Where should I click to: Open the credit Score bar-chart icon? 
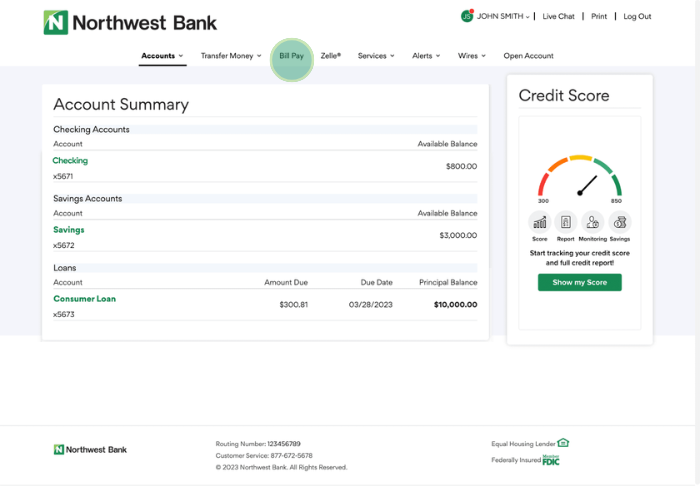click(x=540, y=222)
